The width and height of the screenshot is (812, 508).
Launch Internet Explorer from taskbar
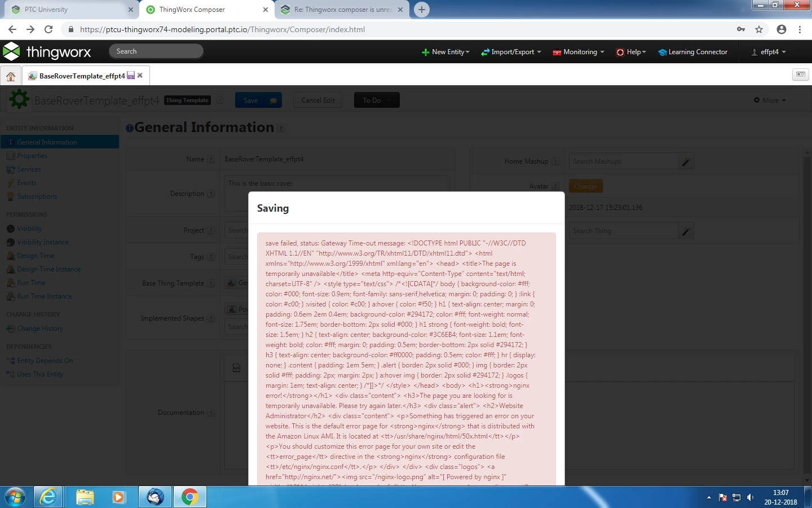click(48, 497)
